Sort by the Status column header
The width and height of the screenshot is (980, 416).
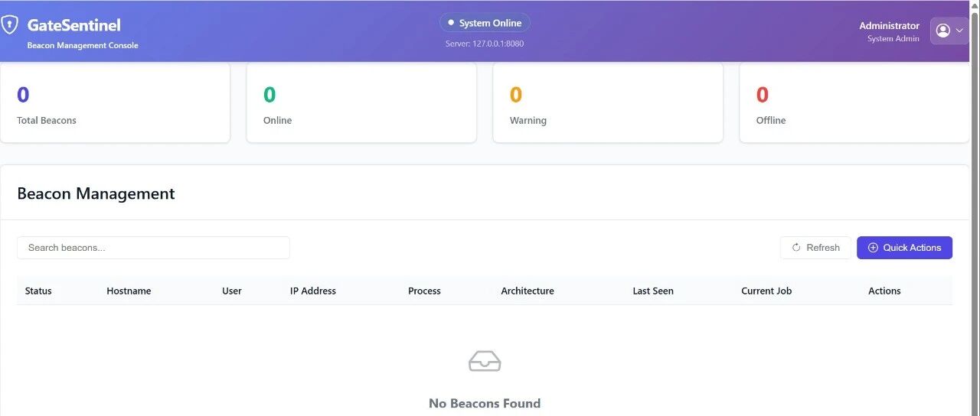pyautogui.click(x=38, y=291)
